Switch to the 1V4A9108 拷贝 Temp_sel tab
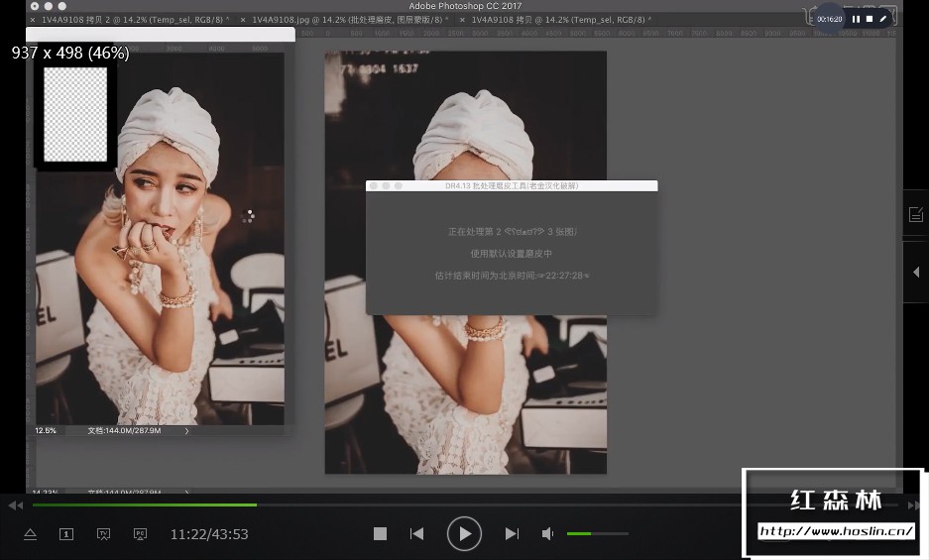 [x=561, y=20]
